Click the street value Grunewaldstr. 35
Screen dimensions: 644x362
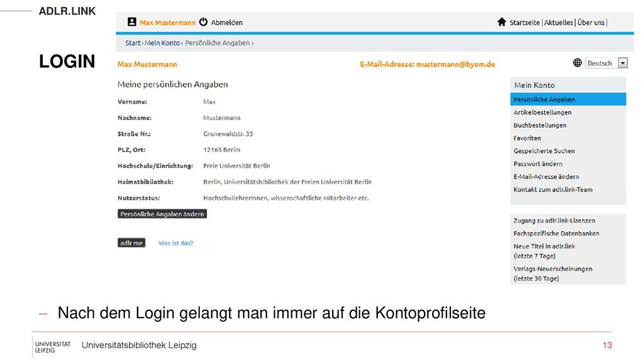click(x=228, y=134)
